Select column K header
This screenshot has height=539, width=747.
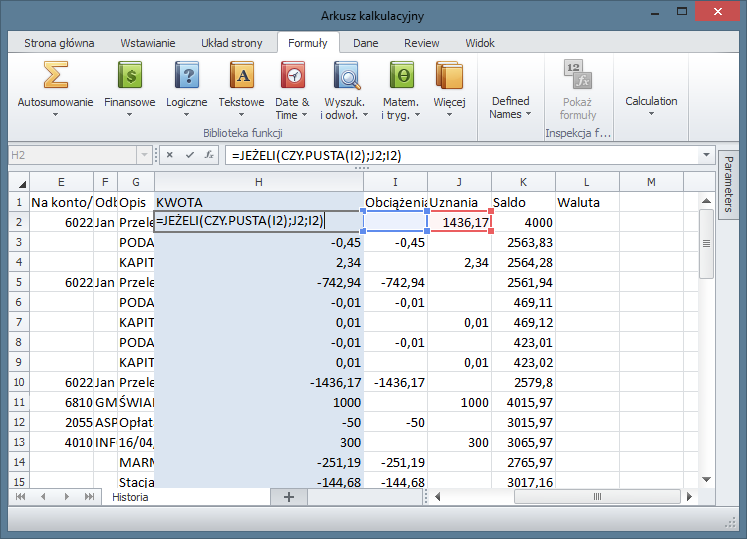(523, 181)
